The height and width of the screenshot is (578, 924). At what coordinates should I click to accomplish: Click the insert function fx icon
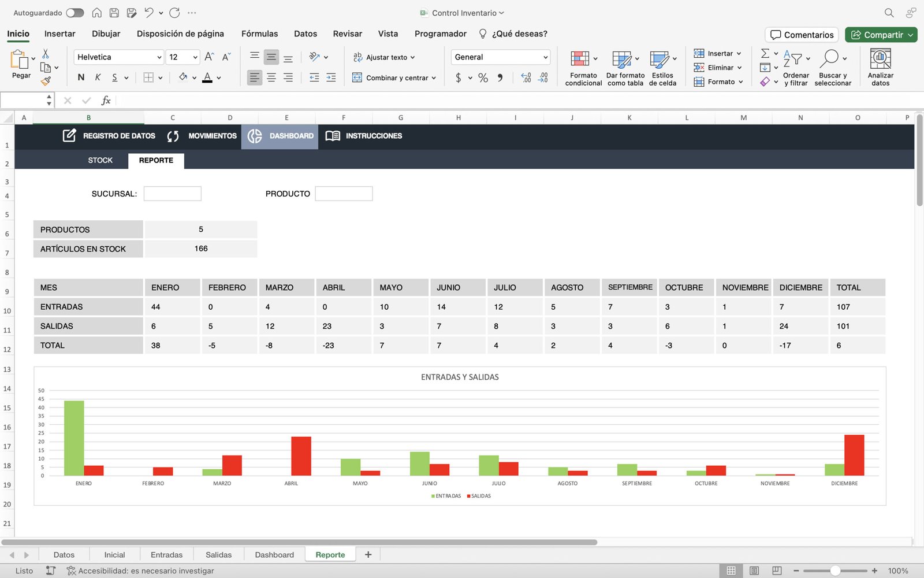point(106,101)
